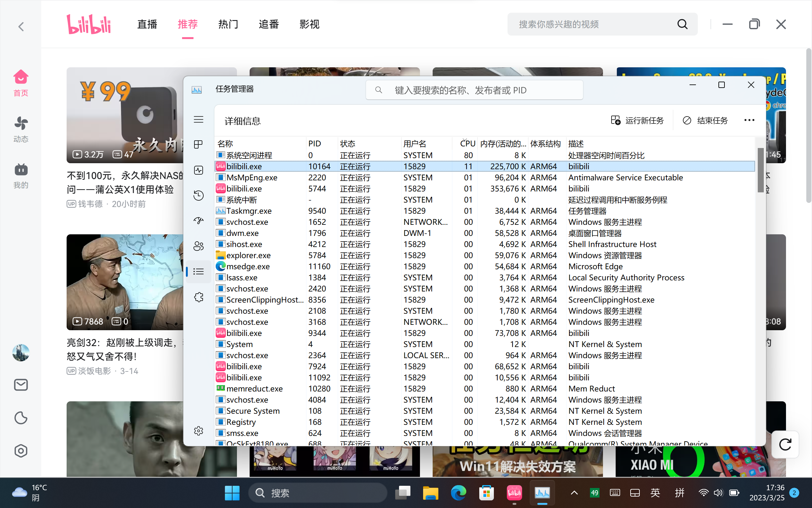This screenshot has width=812, height=508.
Task: Open bilibili settings hexagon icon
Action: point(21,451)
